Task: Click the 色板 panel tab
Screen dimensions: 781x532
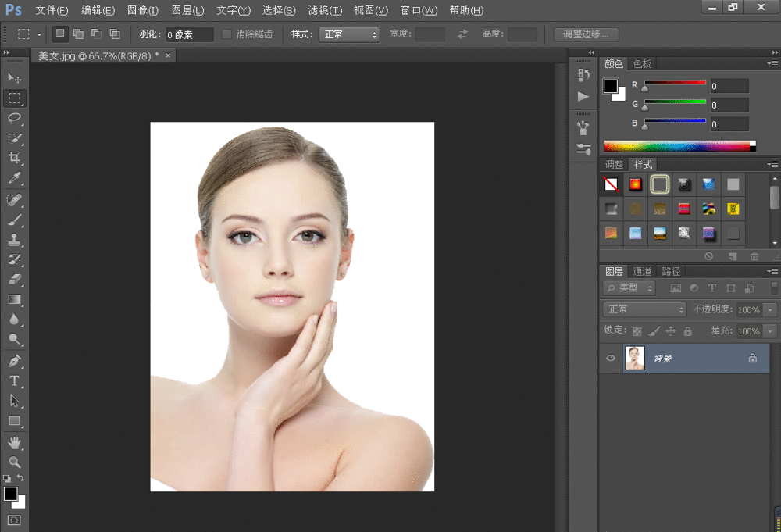Action: (x=642, y=64)
